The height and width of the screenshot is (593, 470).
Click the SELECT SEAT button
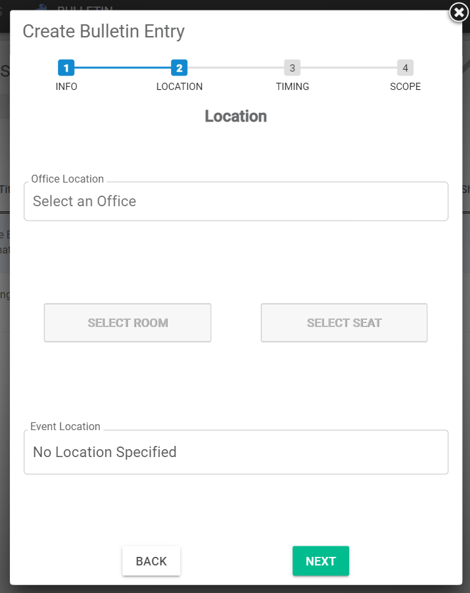tap(344, 323)
